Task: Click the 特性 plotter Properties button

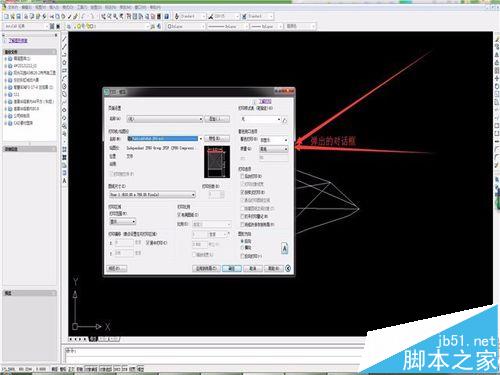Action: tap(217, 138)
